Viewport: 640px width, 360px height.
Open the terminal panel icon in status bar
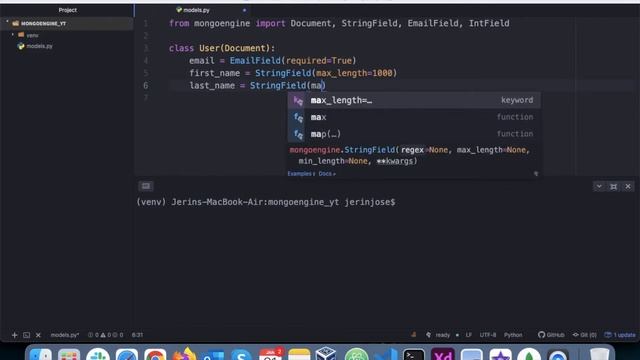click(27, 335)
